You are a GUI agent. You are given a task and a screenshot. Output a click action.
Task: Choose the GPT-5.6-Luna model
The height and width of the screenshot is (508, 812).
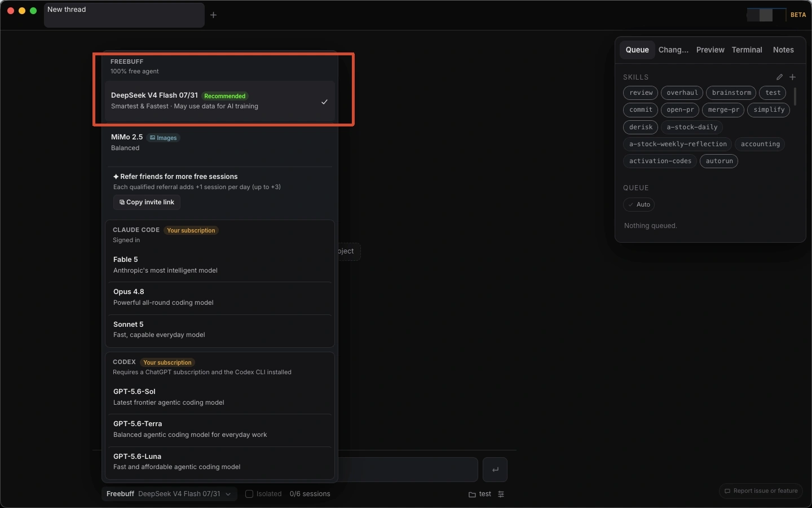tap(220, 462)
